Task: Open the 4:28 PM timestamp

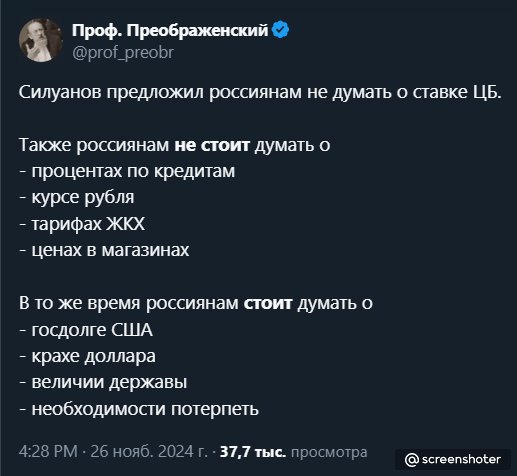Action: [x=48, y=452]
